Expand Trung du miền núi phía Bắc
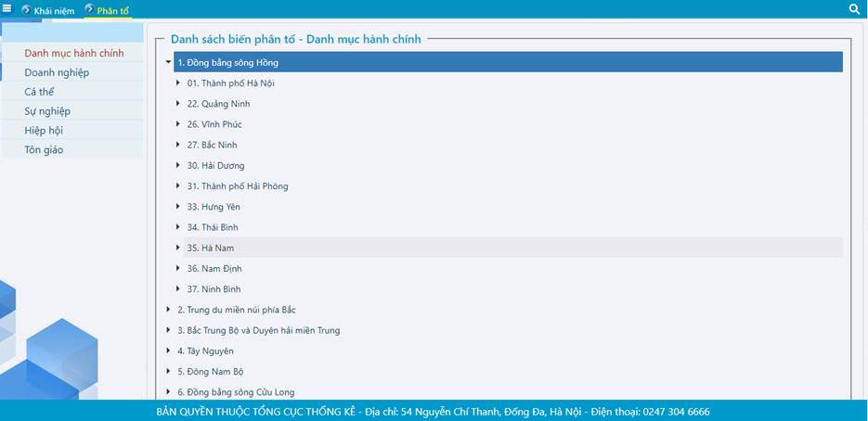This screenshot has width=868, height=421. 168,310
